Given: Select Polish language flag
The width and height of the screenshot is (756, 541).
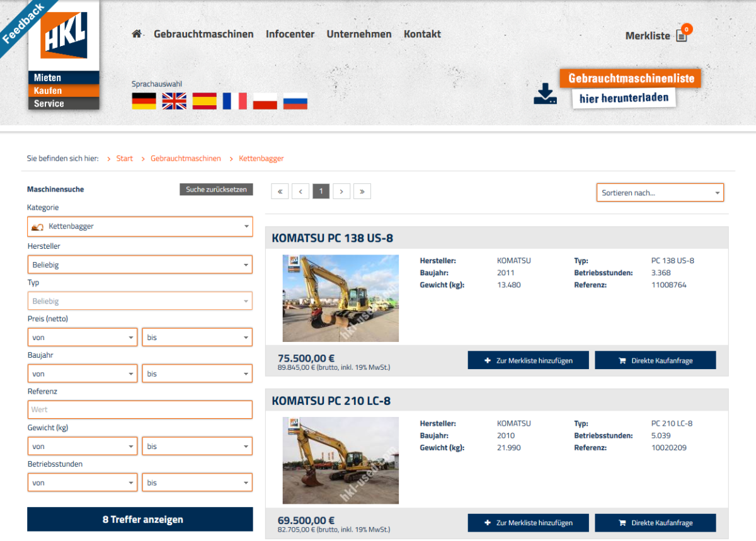Looking at the screenshot, I should 265,101.
